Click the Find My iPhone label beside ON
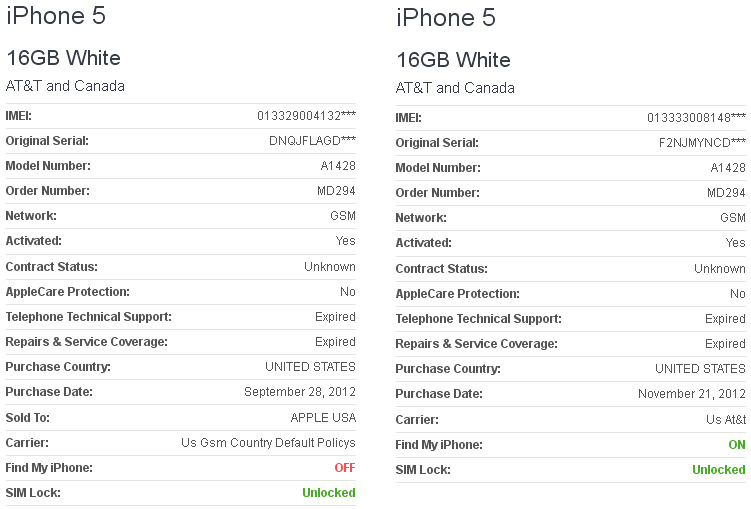Screen dimensions: 751x509 439,445
